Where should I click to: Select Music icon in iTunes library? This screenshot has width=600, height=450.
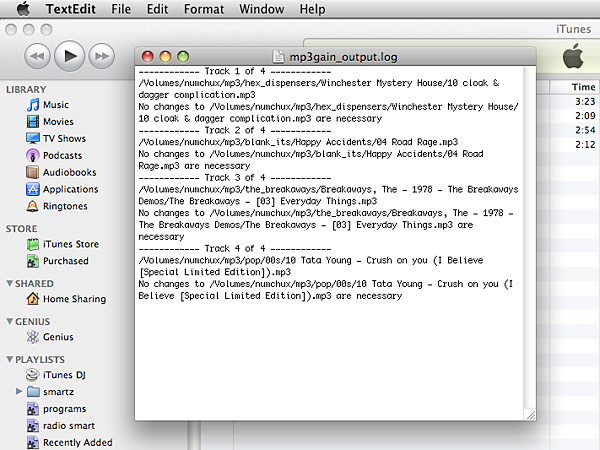tap(33, 104)
